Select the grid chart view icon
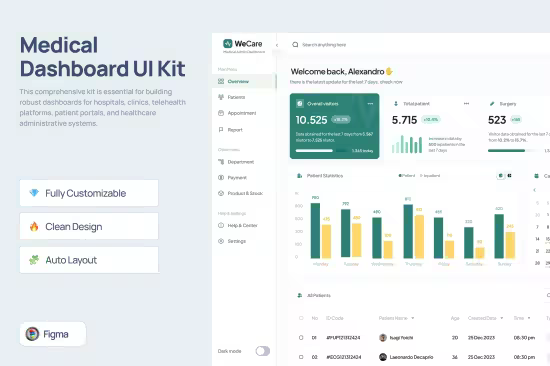Screen dimensions: 550x366 [x=509, y=175]
